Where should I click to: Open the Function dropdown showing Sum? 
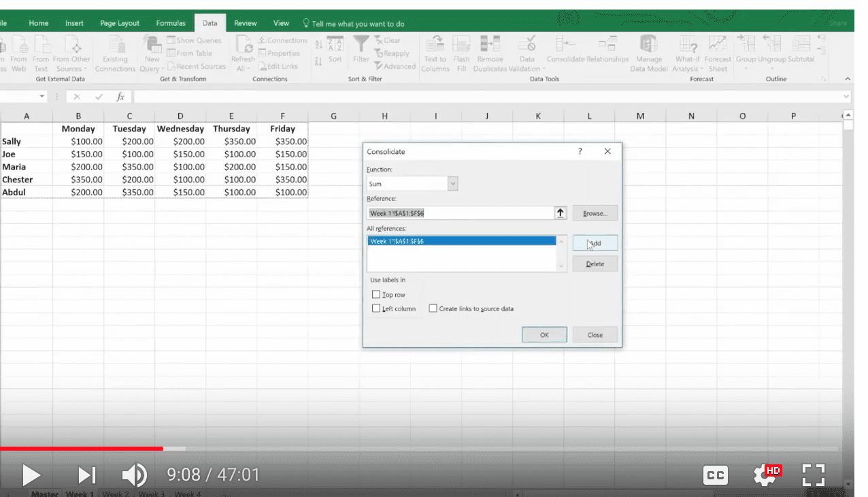coord(453,184)
